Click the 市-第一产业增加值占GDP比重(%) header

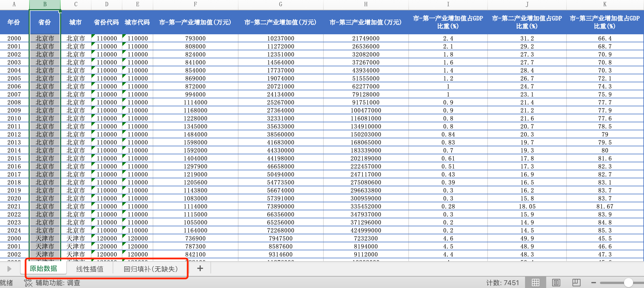(448, 22)
